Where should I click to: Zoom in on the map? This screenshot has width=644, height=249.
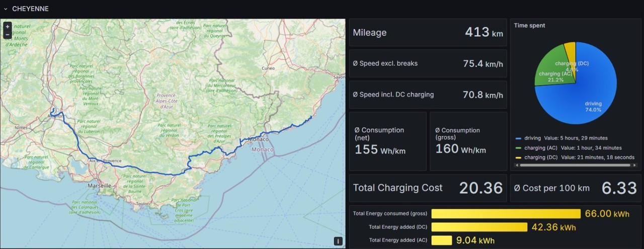(x=7, y=26)
